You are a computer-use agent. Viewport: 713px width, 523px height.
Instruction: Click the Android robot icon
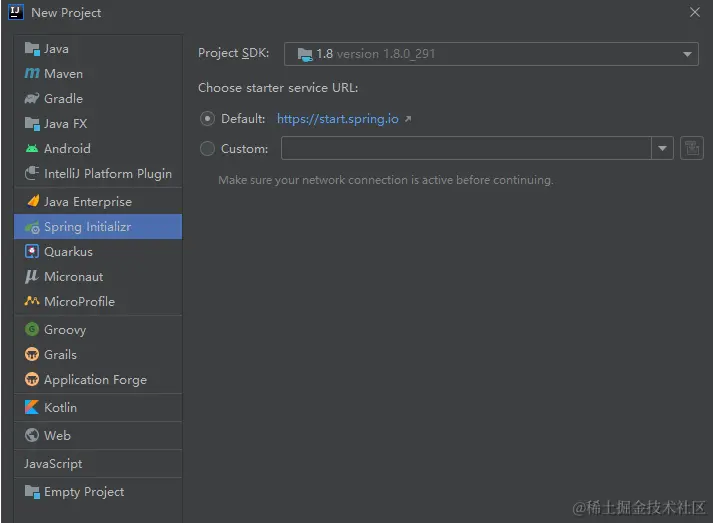pos(32,148)
